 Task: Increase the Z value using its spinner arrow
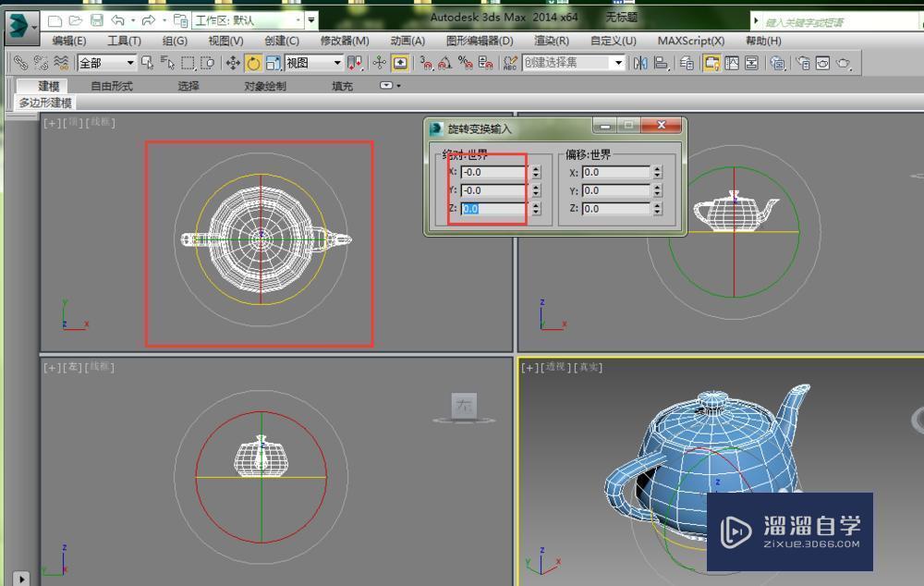[x=536, y=205]
